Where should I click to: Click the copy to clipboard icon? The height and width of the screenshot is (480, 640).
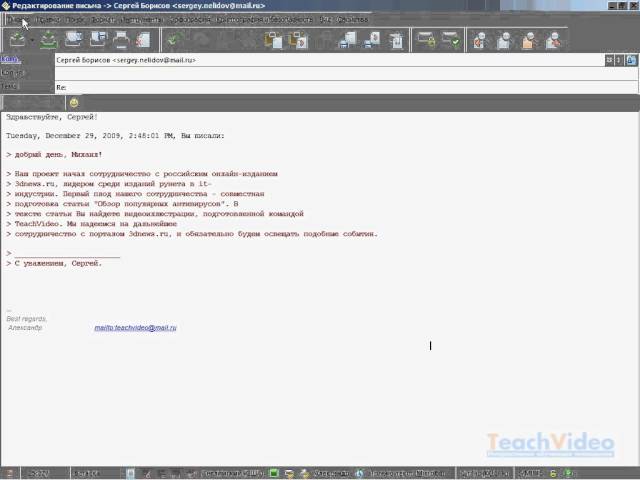(273, 40)
